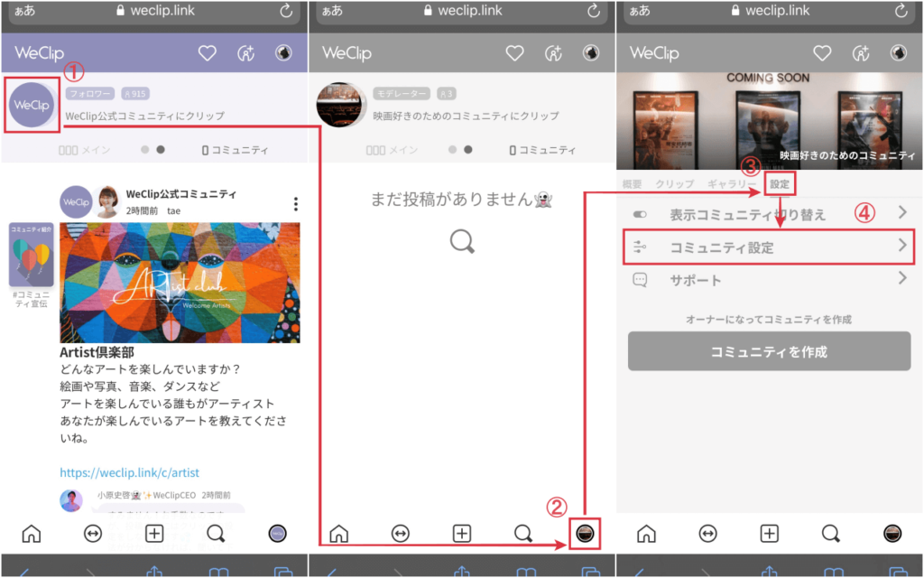Expand the 表示コミュニティ切り替え chevron

902,212
